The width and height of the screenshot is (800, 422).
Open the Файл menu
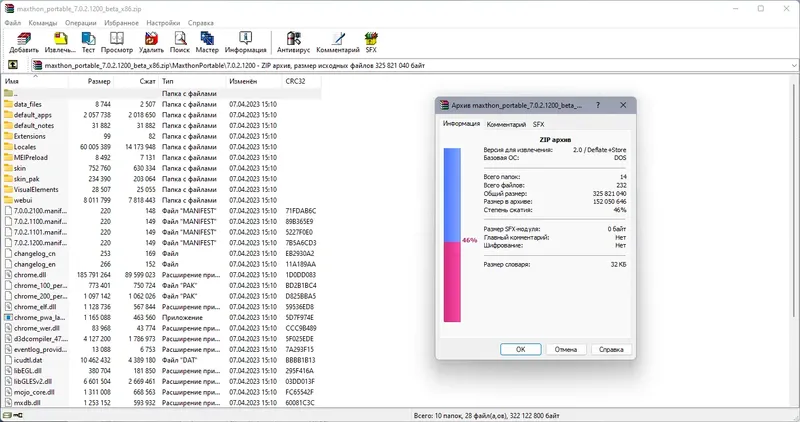(13, 23)
